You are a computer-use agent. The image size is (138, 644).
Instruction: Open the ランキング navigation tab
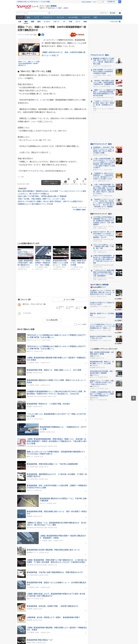click(x=86, y=17)
